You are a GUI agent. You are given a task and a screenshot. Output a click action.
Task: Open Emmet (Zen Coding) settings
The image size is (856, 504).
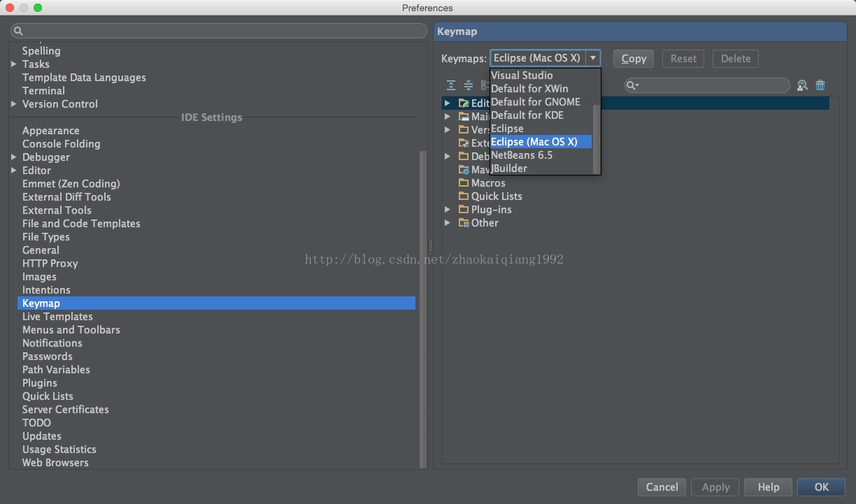[x=71, y=184]
